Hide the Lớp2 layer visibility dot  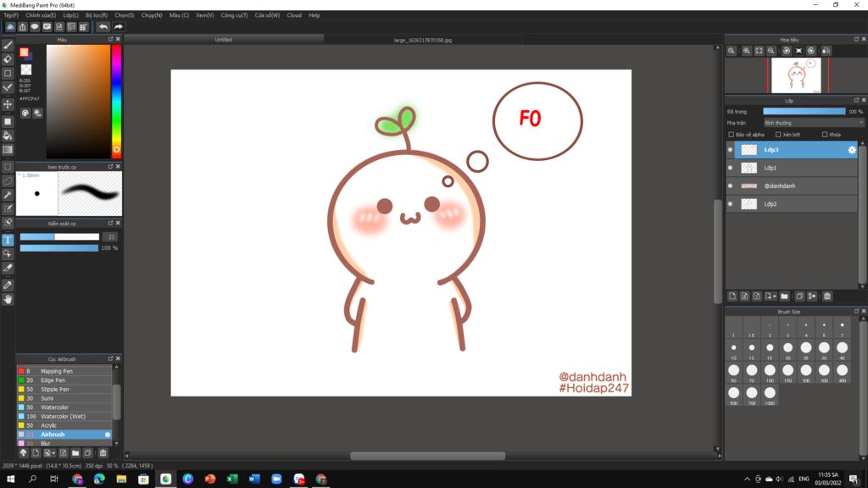coord(730,204)
